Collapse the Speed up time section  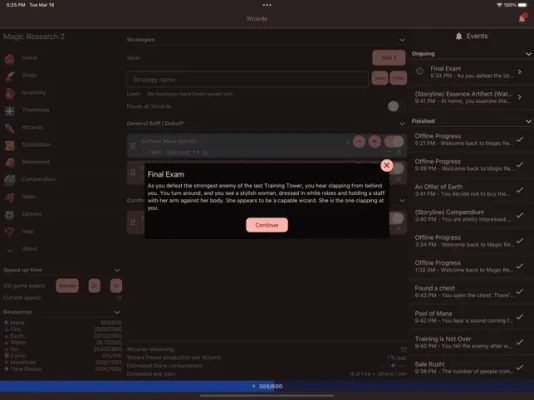pos(117,270)
